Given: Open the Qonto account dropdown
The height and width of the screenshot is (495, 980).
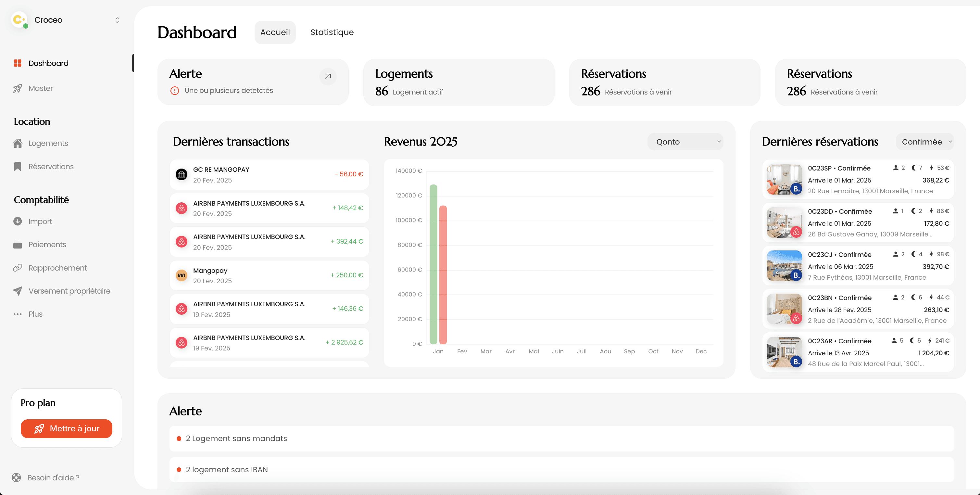Looking at the screenshot, I should tap(685, 142).
